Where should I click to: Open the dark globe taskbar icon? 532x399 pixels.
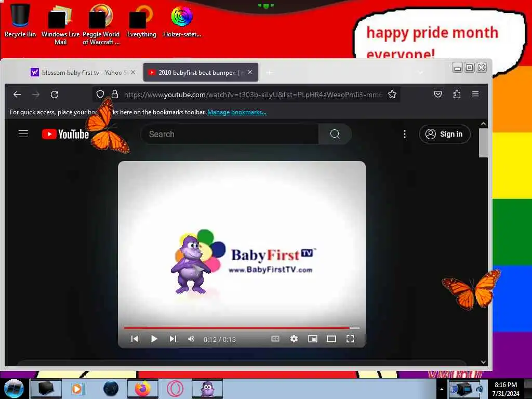[x=111, y=389]
